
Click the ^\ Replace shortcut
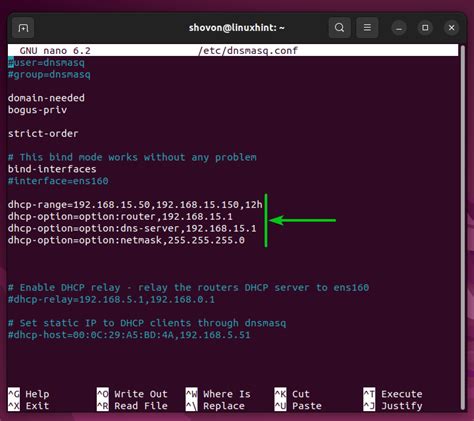point(215,406)
